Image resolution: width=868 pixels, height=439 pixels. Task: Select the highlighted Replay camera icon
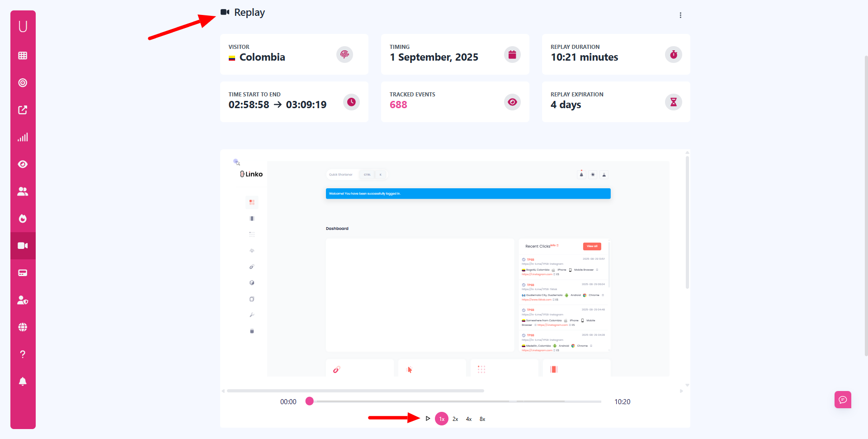tap(23, 246)
